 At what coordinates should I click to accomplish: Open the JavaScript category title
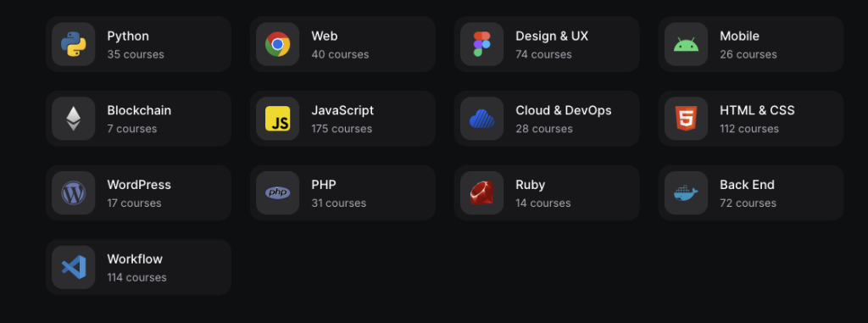click(x=342, y=111)
